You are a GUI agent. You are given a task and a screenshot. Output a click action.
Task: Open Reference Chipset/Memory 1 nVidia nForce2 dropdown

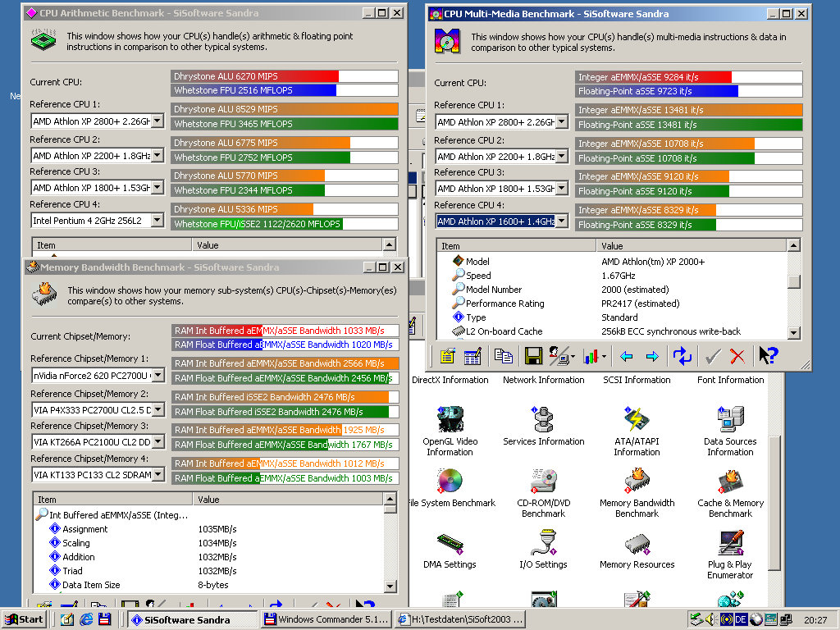tap(158, 376)
